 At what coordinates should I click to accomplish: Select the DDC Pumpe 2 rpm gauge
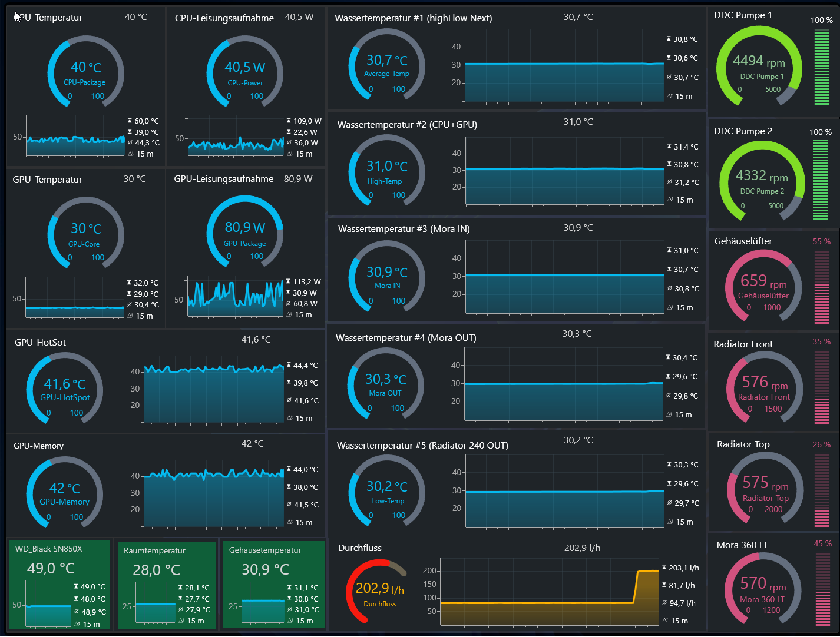tap(762, 181)
